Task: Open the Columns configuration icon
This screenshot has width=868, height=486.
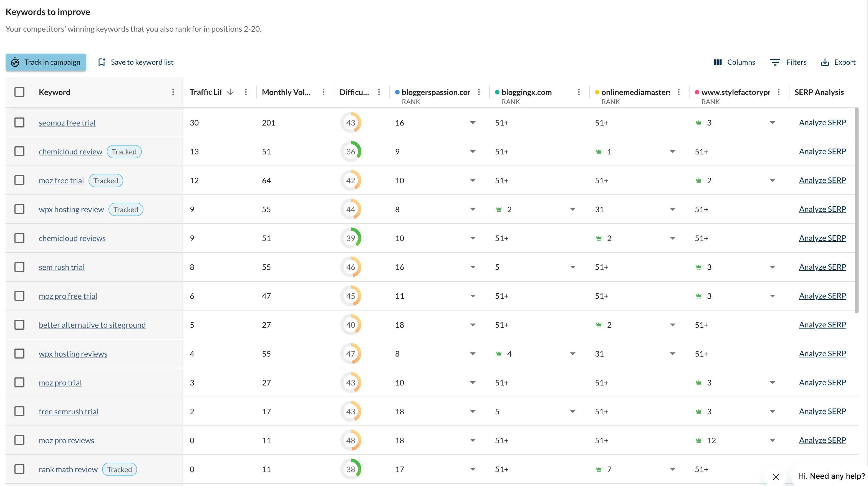Action: 718,62
